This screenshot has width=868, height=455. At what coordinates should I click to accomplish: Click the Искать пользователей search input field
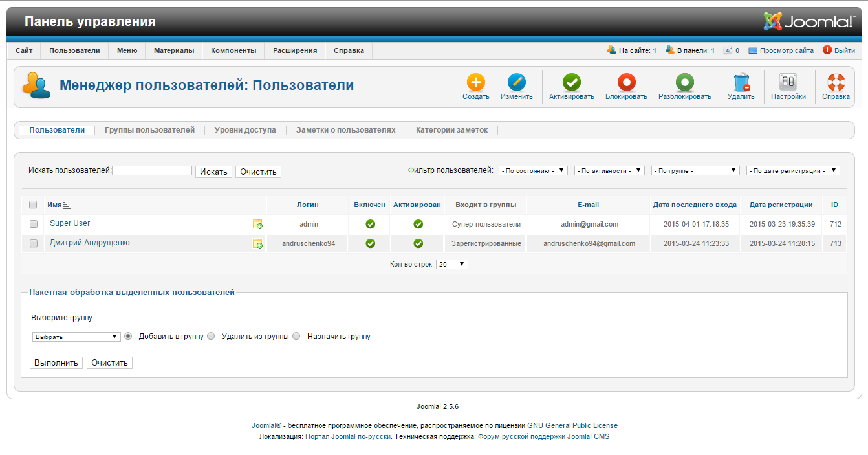152,171
